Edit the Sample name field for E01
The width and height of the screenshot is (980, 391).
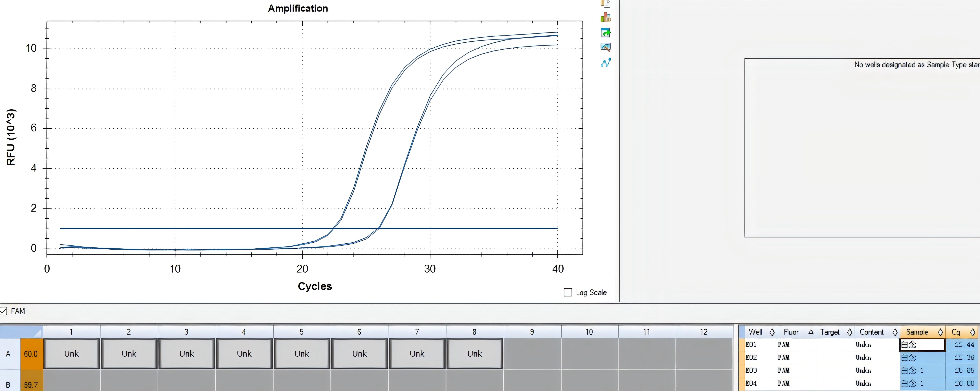(923, 345)
